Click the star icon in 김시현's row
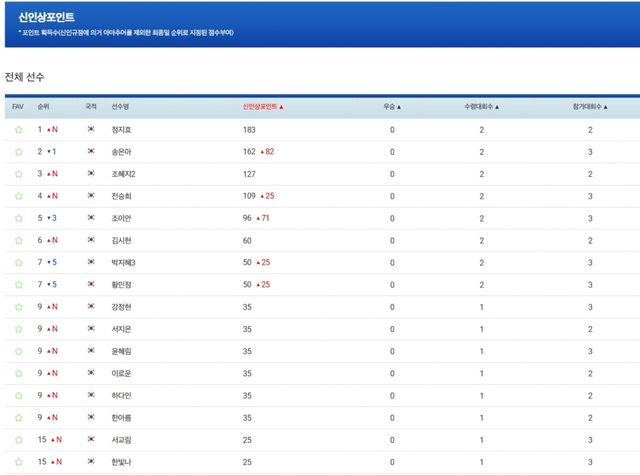Image resolution: width=640 pixels, height=475 pixels. click(18, 240)
